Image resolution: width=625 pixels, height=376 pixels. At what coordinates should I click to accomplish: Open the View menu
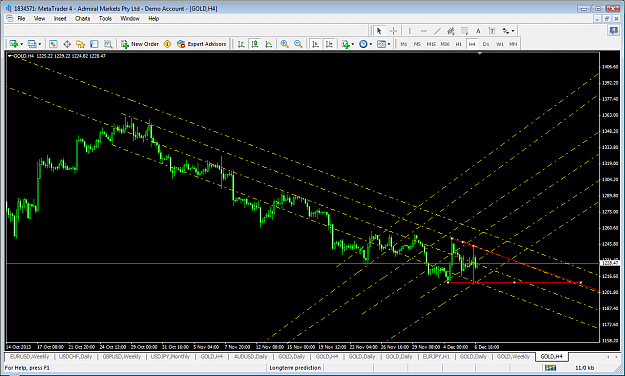click(x=39, y=18)
